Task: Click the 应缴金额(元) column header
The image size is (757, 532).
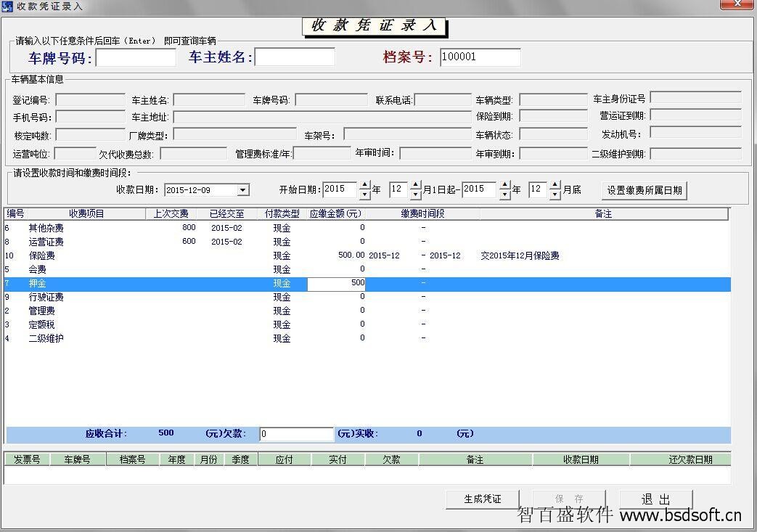Action: click(336, 214)
